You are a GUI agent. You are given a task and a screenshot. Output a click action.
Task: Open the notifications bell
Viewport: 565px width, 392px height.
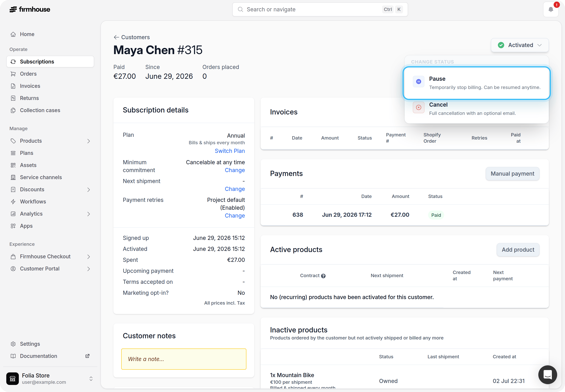551,9
